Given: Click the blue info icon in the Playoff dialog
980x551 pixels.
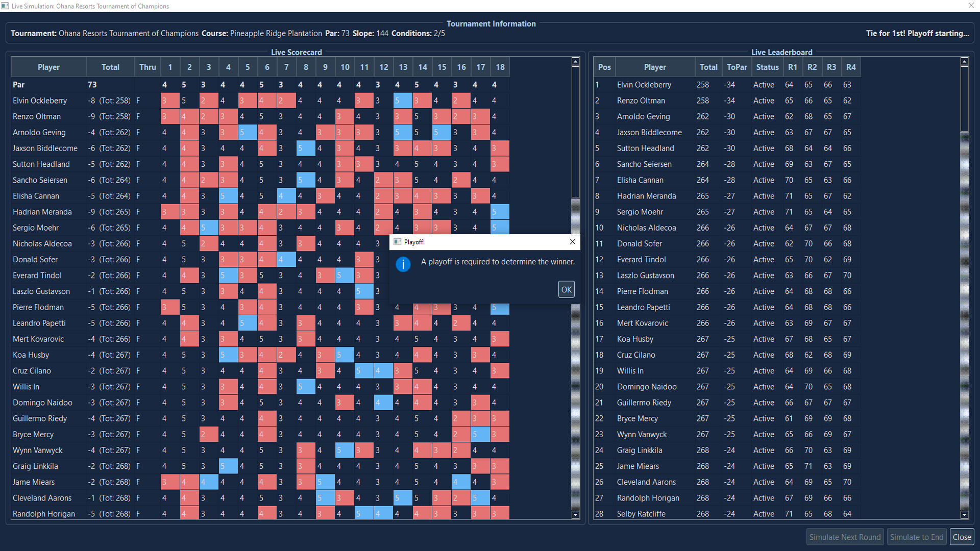Looking at the screenshot, I should pyautogui.click(x=403, y=264).
